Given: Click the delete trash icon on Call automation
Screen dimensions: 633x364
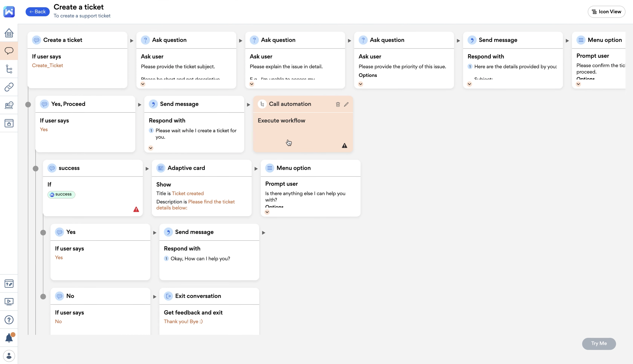Looking at the screenshot, I should click(338, 104).
